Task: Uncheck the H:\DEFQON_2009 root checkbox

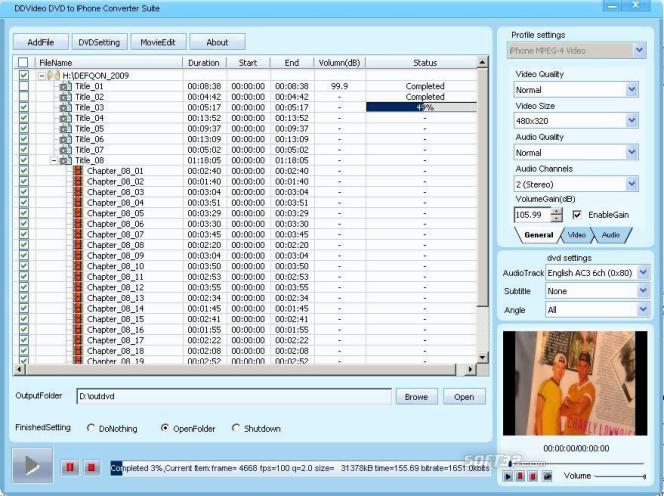Action: click(24, 75)
